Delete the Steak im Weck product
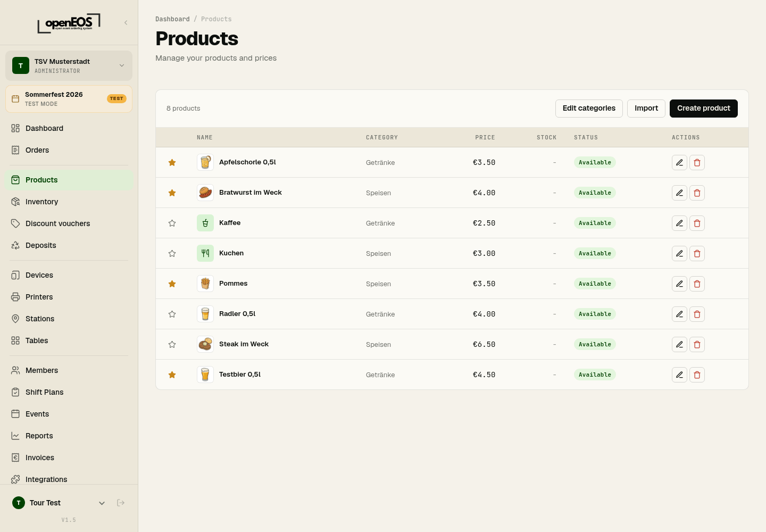 coord(697,344)
